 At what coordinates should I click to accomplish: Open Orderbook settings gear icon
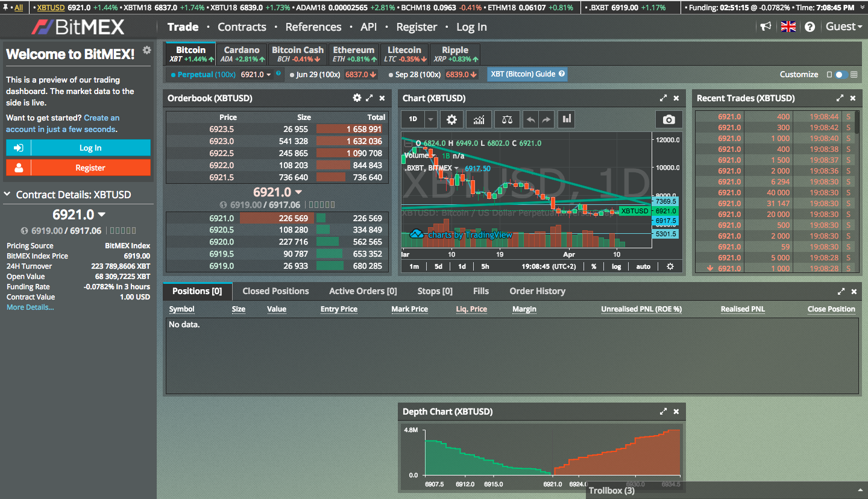click(357, 98)
